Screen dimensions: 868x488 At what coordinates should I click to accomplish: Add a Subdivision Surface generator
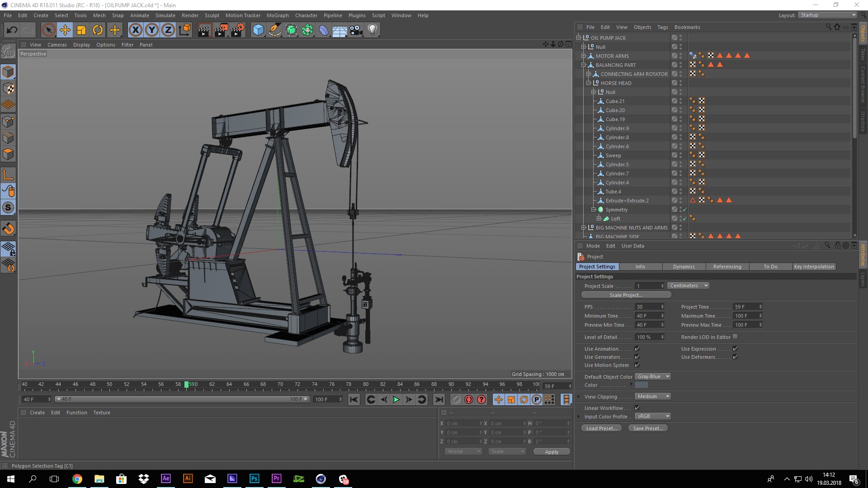[x=291, y=30]
